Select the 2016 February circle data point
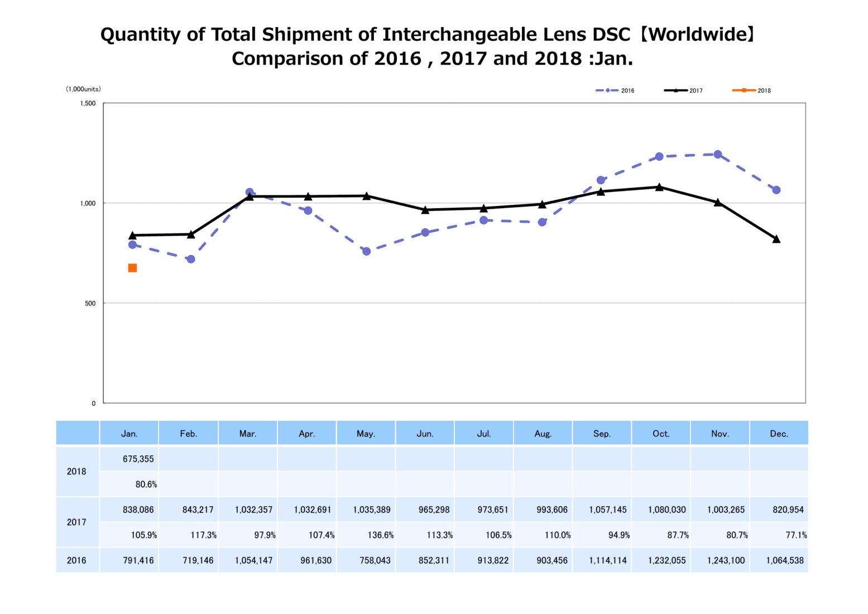Image resolution: width=868 pixels, height=614 pixels. click(191, 259)
